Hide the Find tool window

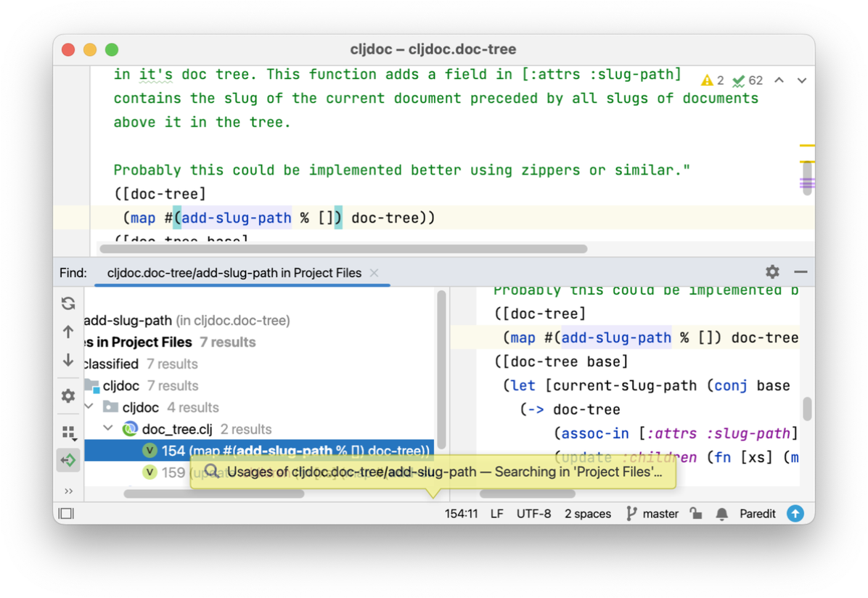pyautogui.click(x=801, y=272)
